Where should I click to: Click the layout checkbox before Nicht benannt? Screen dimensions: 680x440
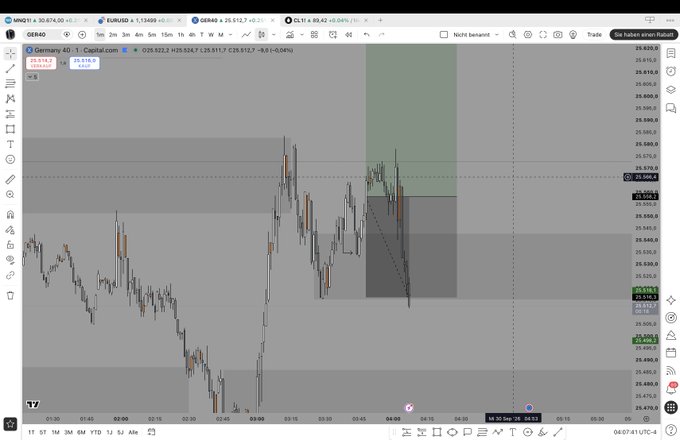pyautogui.click(x=444, y=35)
